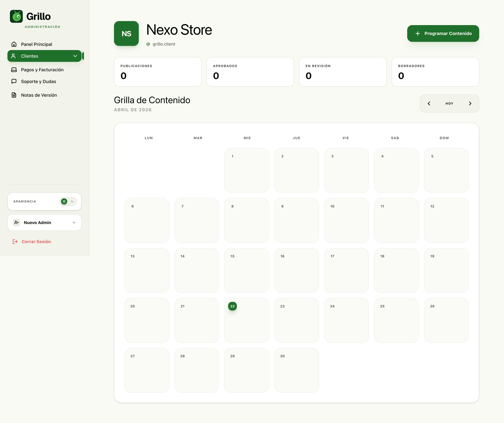504x423 pixels.
Task: Click the LUN column header
Action: (149, 138)
